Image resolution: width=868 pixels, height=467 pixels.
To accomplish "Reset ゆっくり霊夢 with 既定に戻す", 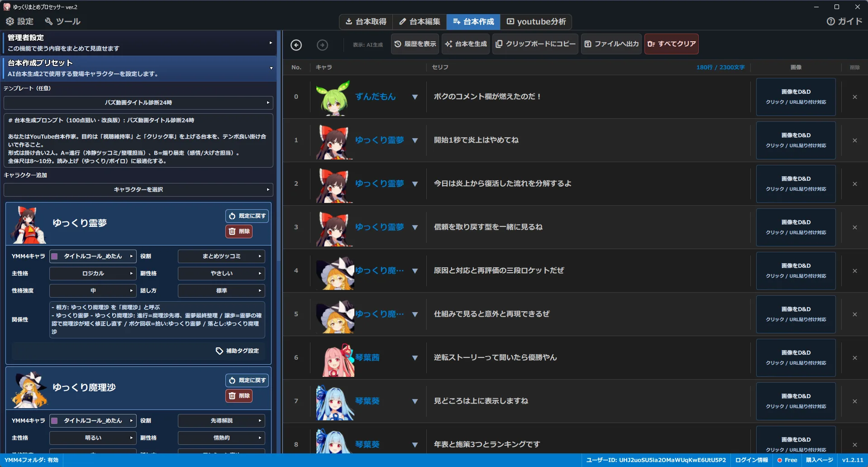I will click(x=247, y=216).
